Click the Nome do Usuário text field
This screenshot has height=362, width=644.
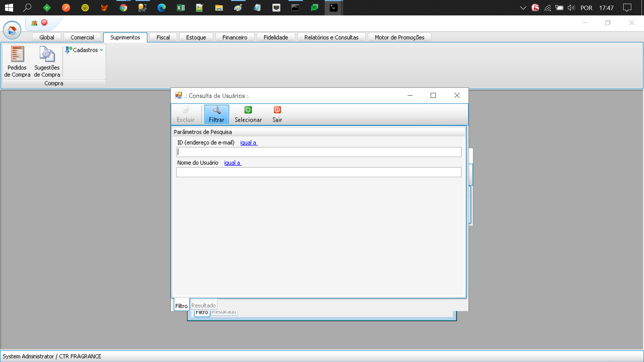pos(319,172)
